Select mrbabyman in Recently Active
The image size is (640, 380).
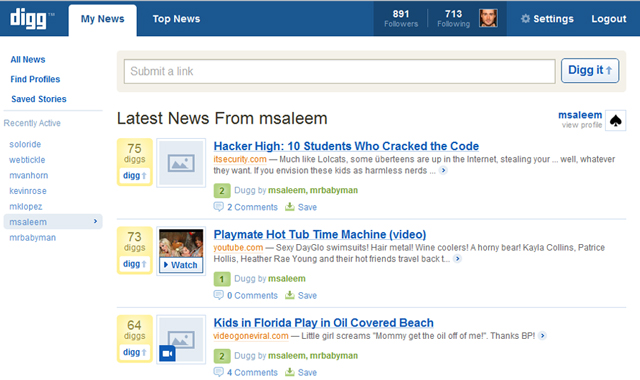point(32,238)
